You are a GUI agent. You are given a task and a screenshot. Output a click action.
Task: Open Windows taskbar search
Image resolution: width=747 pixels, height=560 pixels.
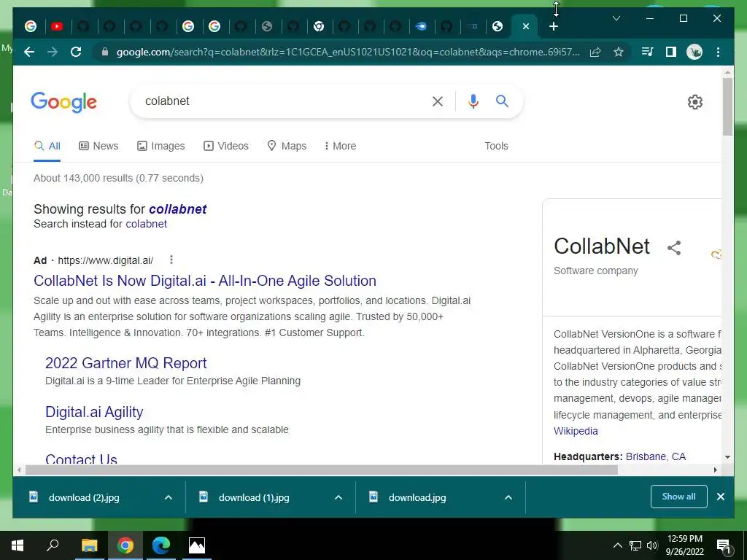[53, 545]
